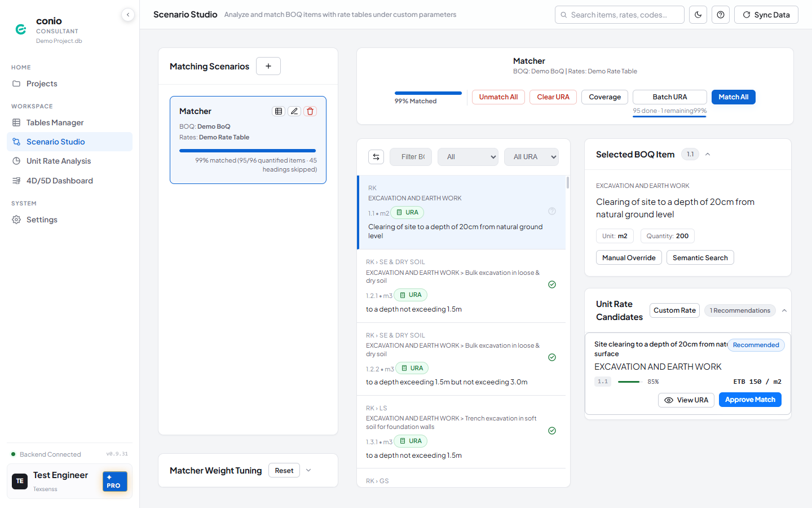The height and width of the screenshot is (508, 812).
Task: Open 4D/5D Dashboard in the sidebar
Action: coord(69,181)
